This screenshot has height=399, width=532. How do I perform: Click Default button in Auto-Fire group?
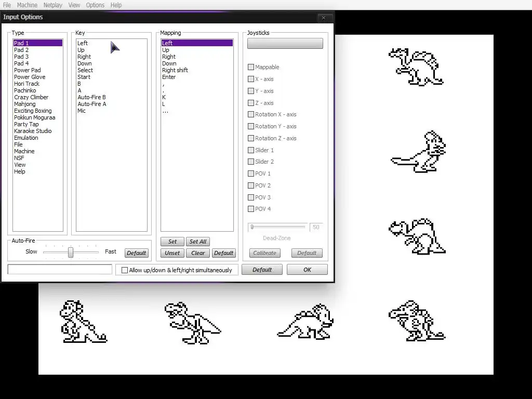137,253
